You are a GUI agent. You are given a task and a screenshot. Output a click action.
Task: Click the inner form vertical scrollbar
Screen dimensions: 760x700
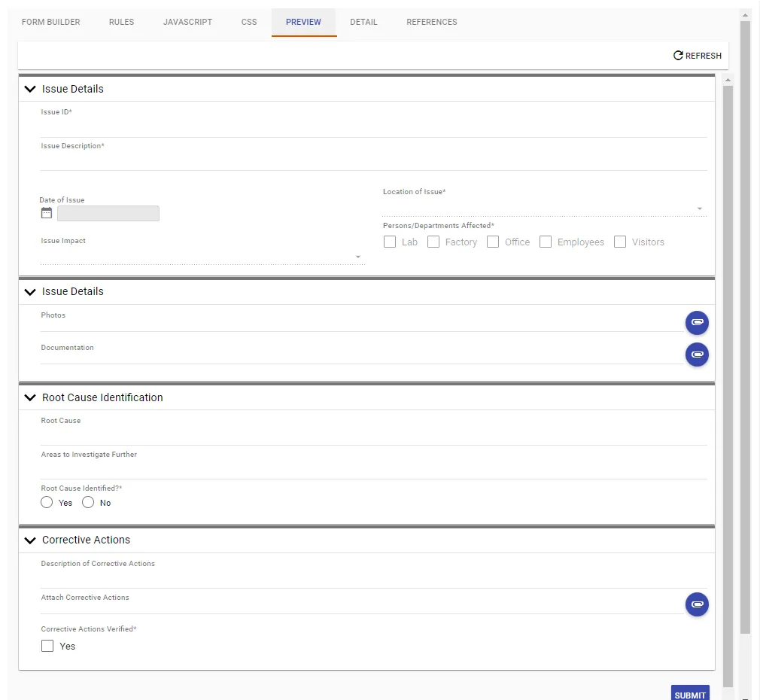click(x=728, y=376)
